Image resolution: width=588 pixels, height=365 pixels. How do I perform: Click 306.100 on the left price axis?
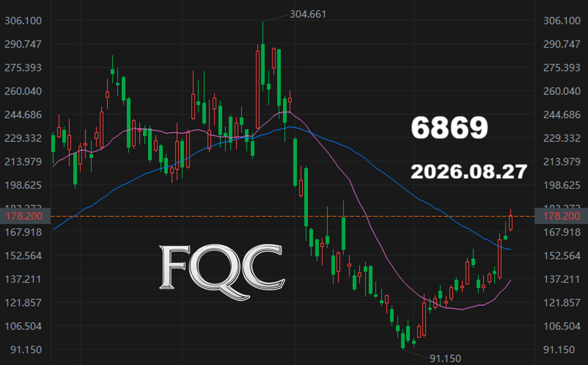[23, 21]
